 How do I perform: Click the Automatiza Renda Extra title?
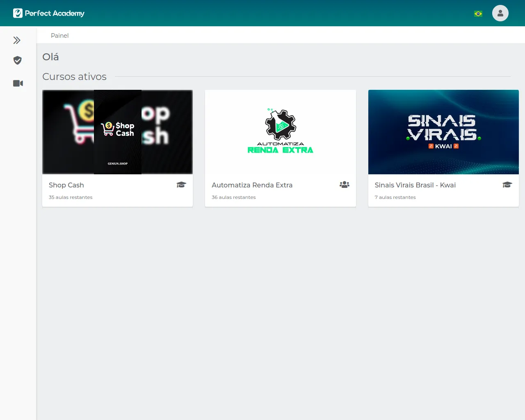click(252, 185)
